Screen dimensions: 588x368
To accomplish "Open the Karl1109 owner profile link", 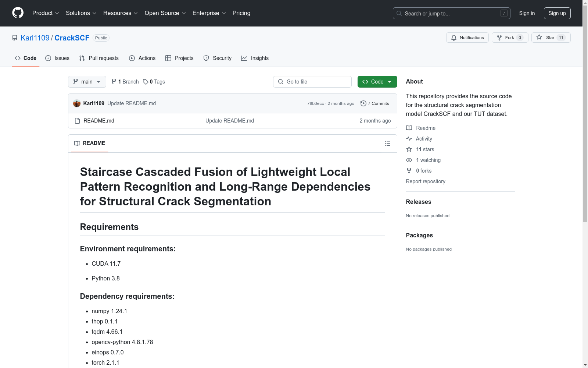I will click(35, 38).
